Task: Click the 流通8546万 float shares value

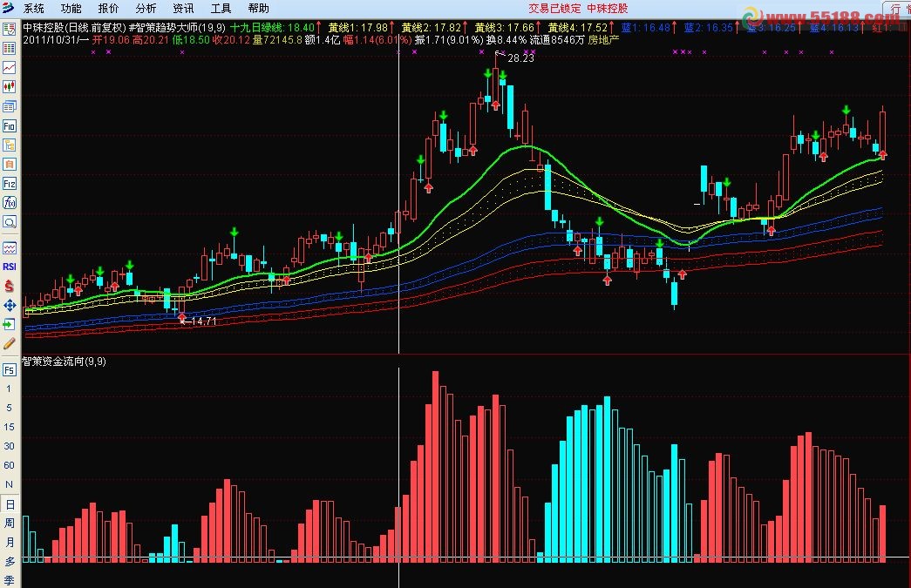Action: [x=556, y=40]
